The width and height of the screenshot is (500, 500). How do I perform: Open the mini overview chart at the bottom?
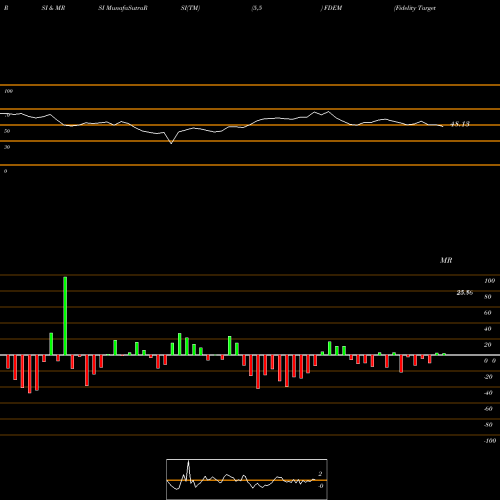click(247, 479)
